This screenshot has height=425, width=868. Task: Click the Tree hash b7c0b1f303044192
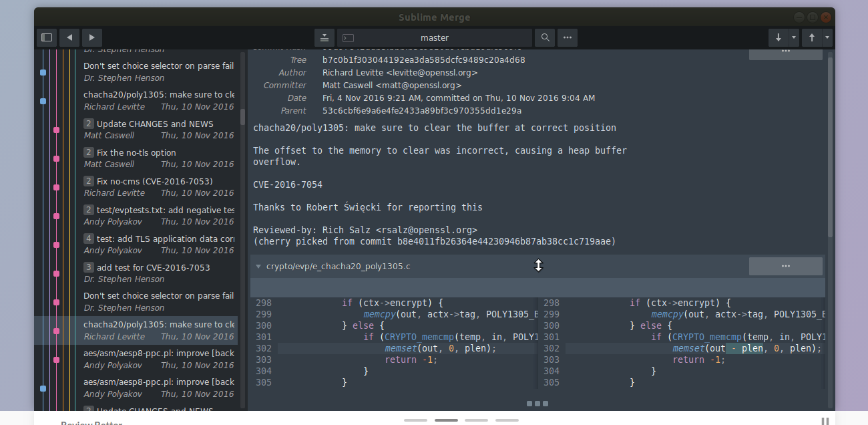pyautogui.click(x=423, y=60)
